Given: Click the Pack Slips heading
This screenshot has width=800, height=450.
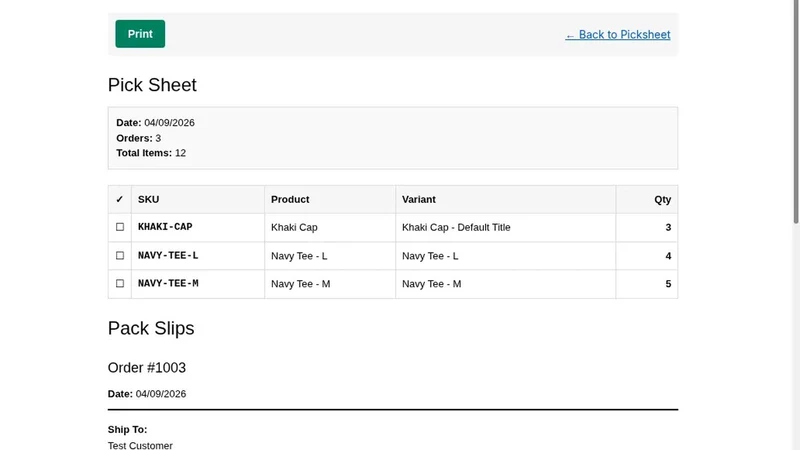Looking at the screenshot, I should [151, 328].
